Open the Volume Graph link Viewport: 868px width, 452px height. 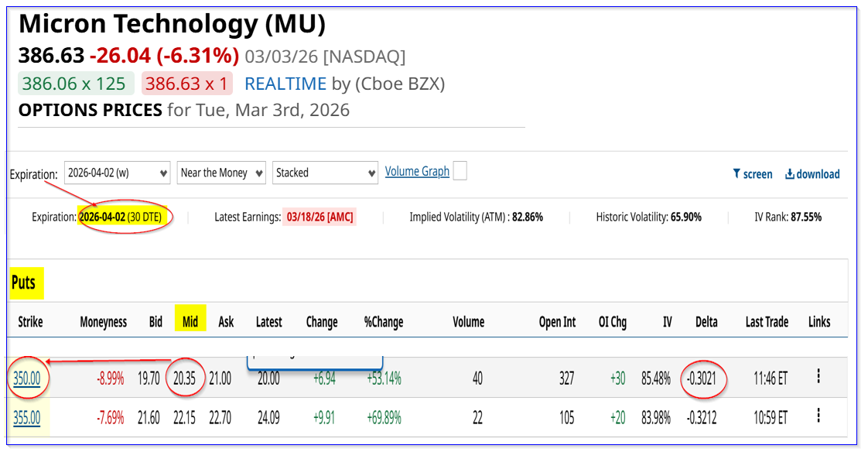[417, 171]
